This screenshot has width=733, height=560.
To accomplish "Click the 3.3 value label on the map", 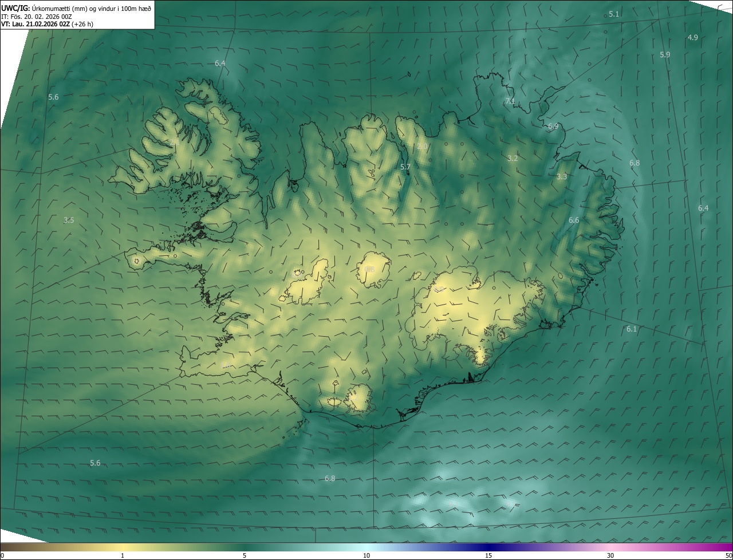I will [x=562, y=176].
